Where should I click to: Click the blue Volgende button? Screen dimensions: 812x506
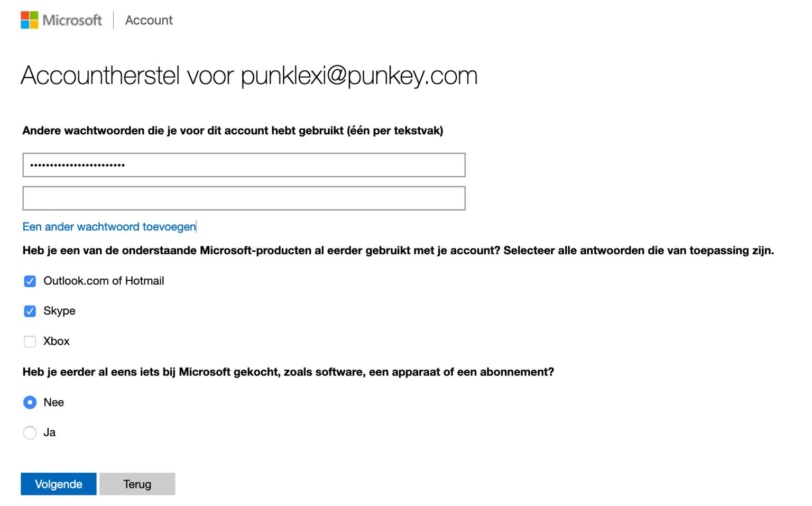[59, 484]
